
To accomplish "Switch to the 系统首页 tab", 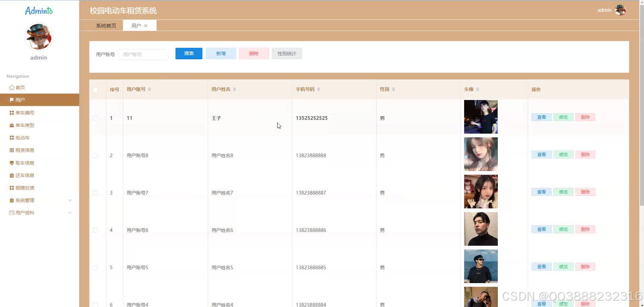I will [106, 26].
